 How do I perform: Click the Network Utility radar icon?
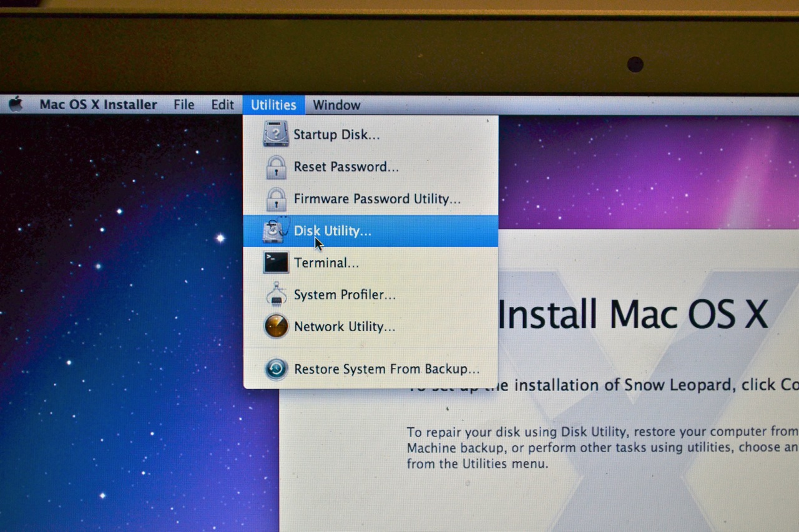pyautogui.click(x=276, y=326)
